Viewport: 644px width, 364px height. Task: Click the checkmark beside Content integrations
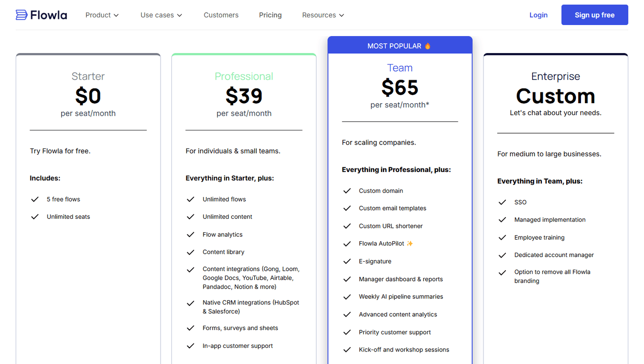[x=191, y=270]
